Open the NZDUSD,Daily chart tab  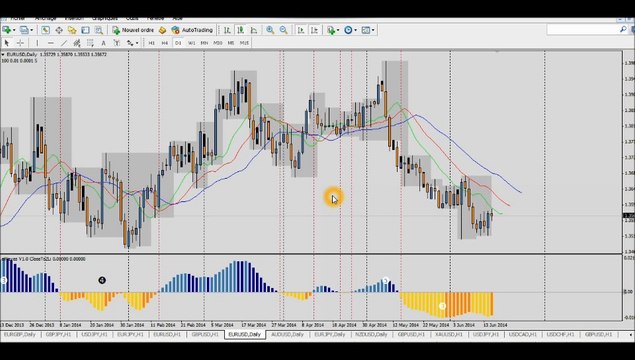tap(371, 335)
